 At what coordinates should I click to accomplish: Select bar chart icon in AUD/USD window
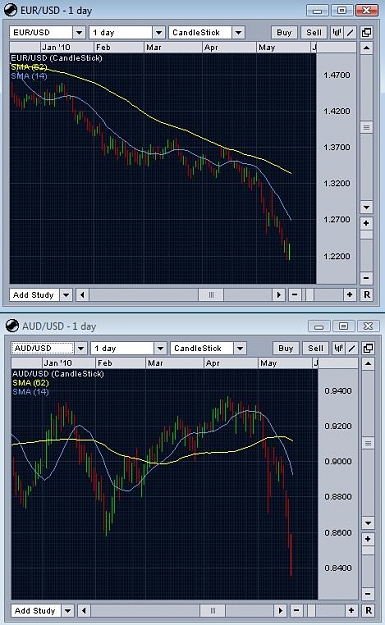(339, 348)
